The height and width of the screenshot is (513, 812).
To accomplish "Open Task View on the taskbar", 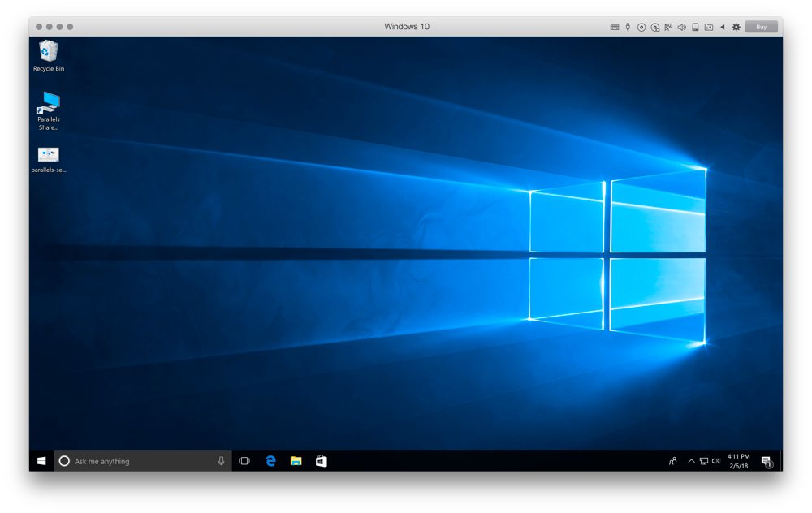I will pyautogui.click(x=244, y=461).
